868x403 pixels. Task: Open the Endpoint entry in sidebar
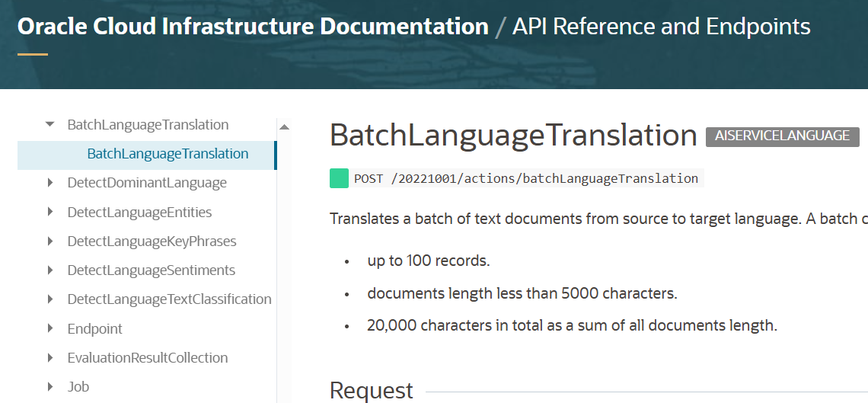pyautogui.click(x=94, y=329)
